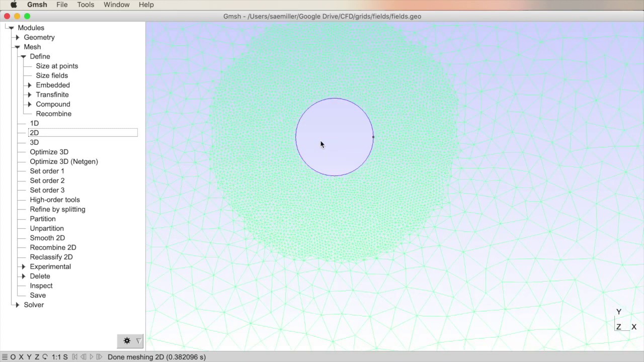The height and width of the screenshot is (362, 644).
Task: Click Set order 3
Action: pos(47,190)
